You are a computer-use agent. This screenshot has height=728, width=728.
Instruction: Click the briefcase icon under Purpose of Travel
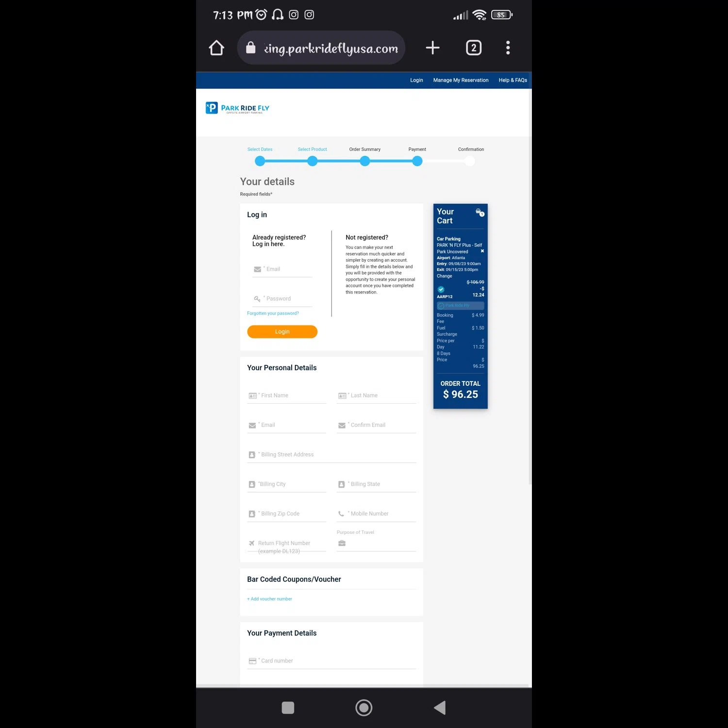[342, 543]
